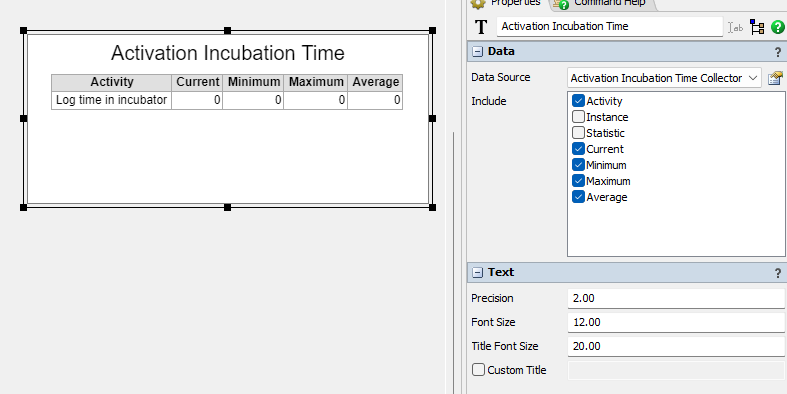
Task: Click the left-middle handle of the chart
Action: tap(23, 118)
